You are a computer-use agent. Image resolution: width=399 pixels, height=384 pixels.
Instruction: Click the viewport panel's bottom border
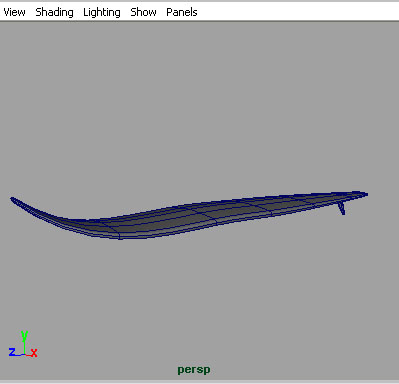[x=199, y=381]
